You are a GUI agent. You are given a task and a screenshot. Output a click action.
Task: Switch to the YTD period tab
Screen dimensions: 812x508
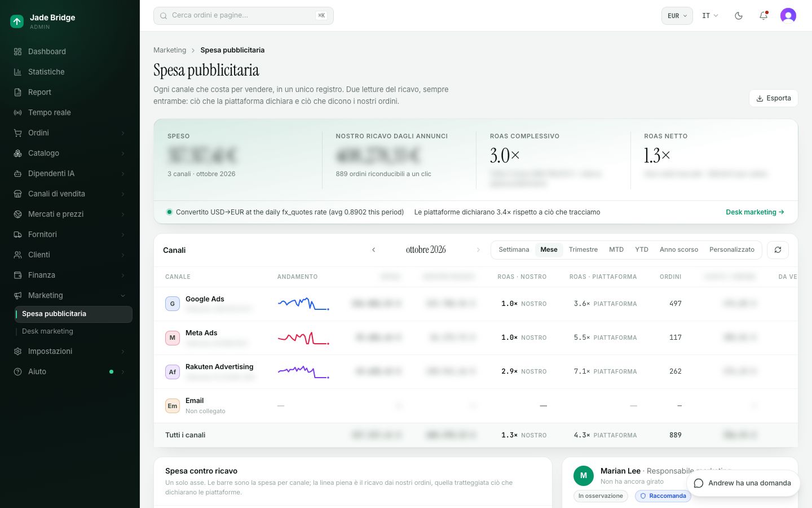click(x=642, y=249)
